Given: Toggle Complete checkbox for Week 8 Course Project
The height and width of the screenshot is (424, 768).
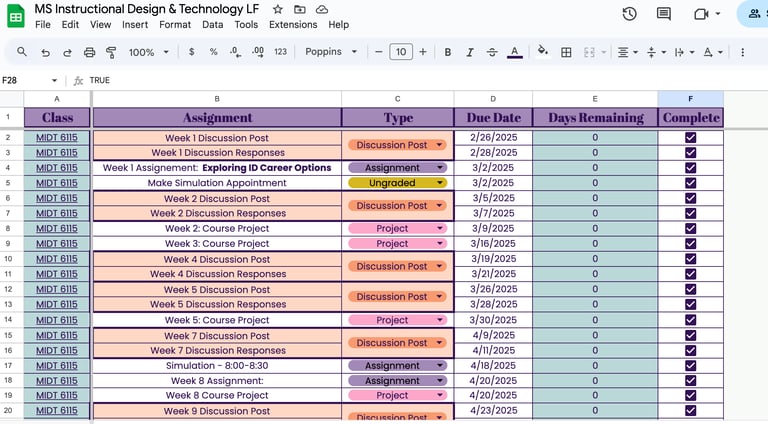Looking at the screenshot, I should click(x=691, y=396).
